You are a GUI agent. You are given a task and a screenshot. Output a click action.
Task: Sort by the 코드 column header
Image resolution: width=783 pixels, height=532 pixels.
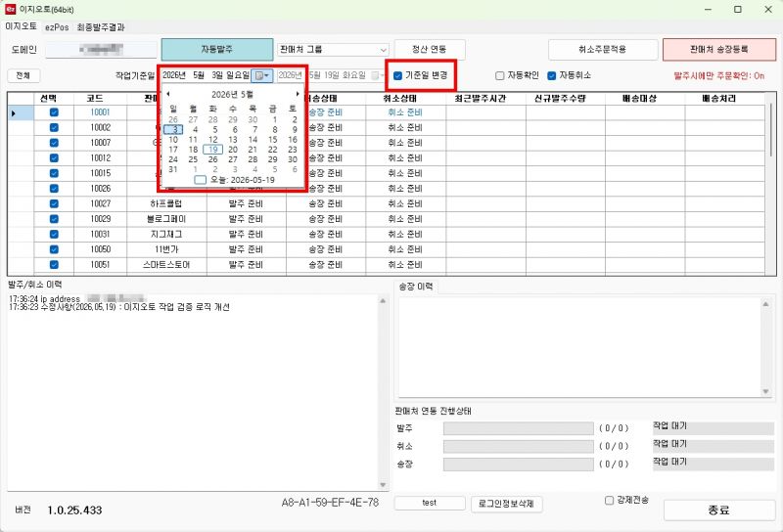tap(94, 99)
